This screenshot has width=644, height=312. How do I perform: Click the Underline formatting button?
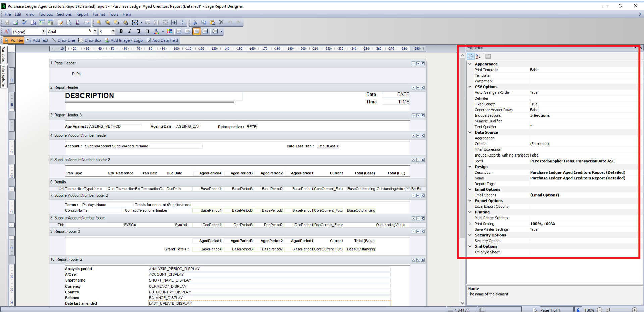pos(139,32)
